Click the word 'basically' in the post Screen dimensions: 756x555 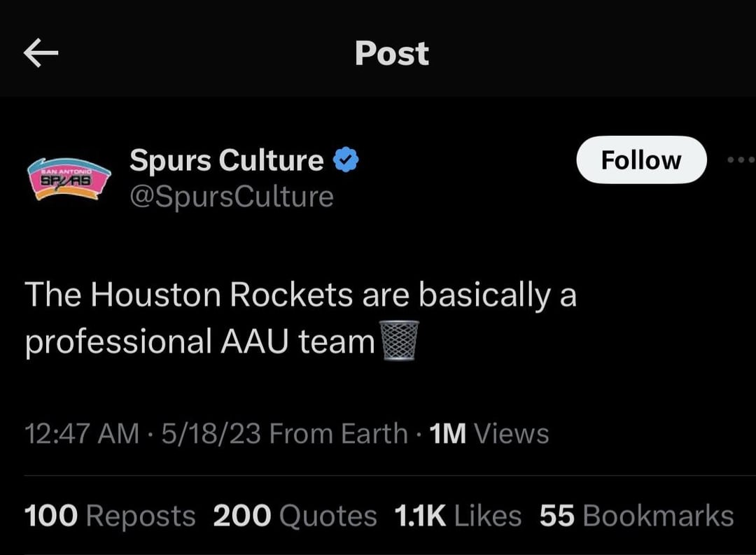pos(484,295)
